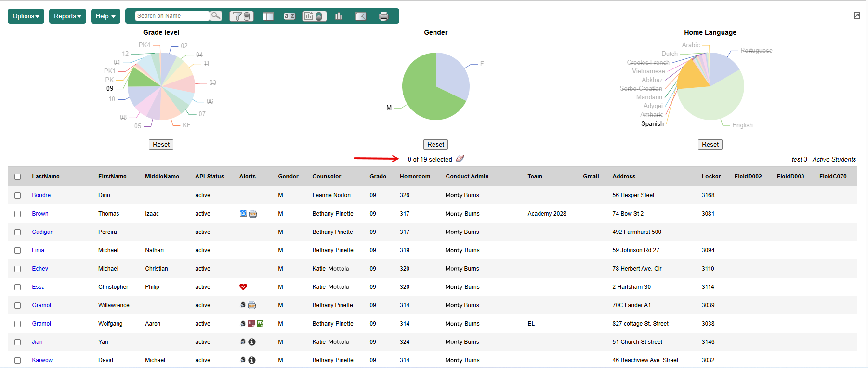
Task: Click the a-z sort icon
Action: [x=289, y=16]
